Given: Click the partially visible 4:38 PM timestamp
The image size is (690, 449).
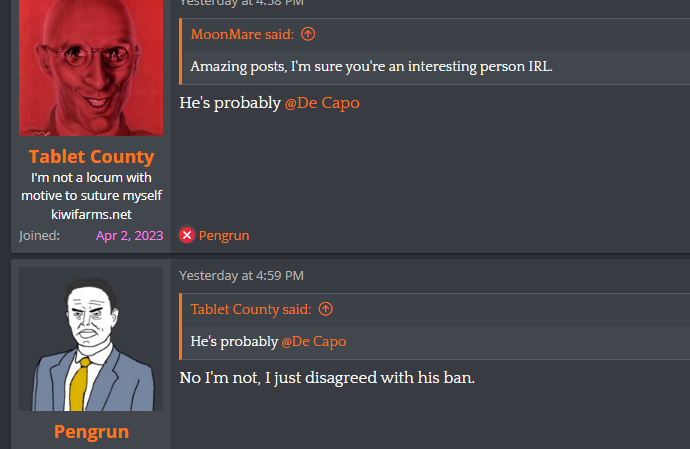Looking at the screenshot, I should (x=241, y=3).
